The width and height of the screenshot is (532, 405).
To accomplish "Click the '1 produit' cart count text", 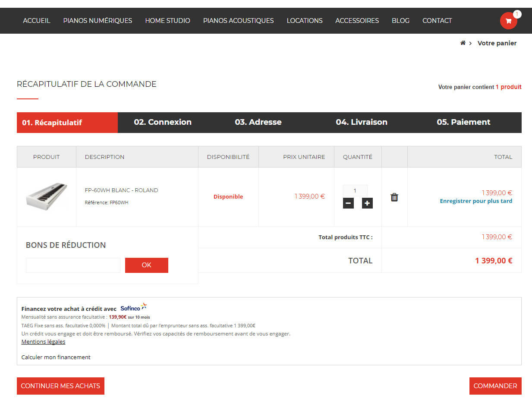I will tap(508, 87).
